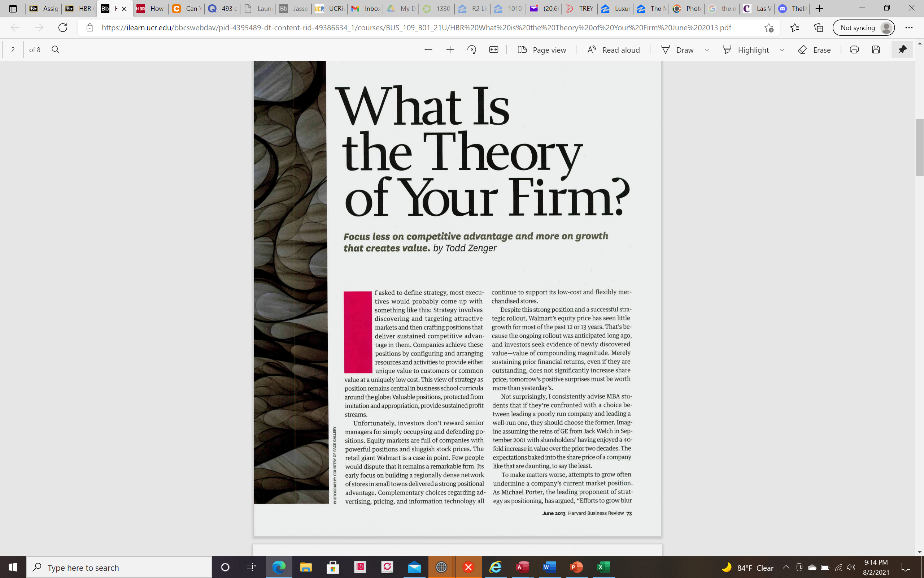Open Edge Settings and more menu
Image resolution: width=924 pixels, height=578 pixels.
point(909,27)
